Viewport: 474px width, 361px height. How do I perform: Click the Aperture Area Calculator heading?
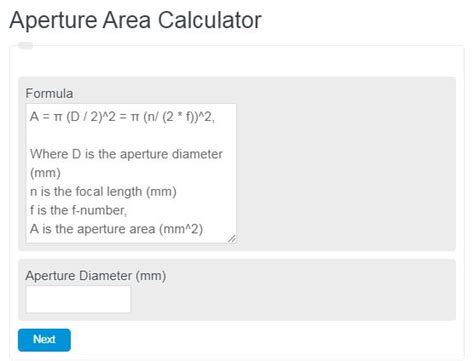(x=135, y=20)
